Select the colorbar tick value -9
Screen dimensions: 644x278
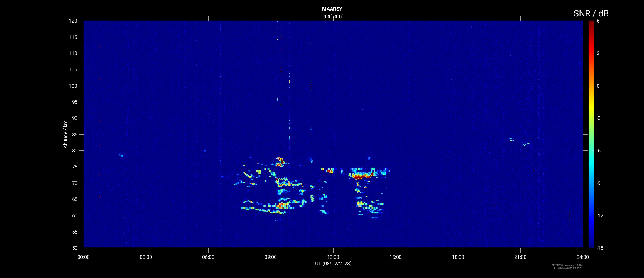click(x=599, y=183)
